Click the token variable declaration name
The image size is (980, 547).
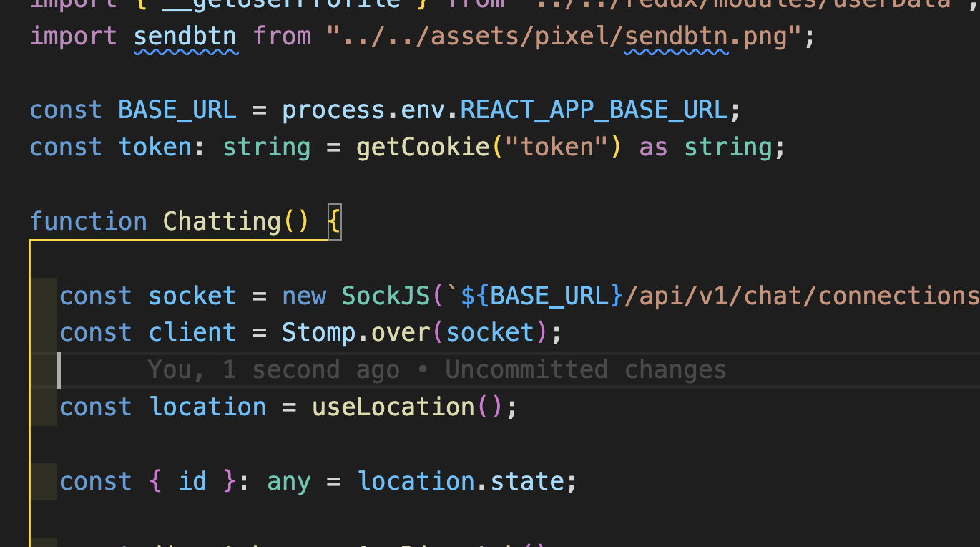coord(155,147)
